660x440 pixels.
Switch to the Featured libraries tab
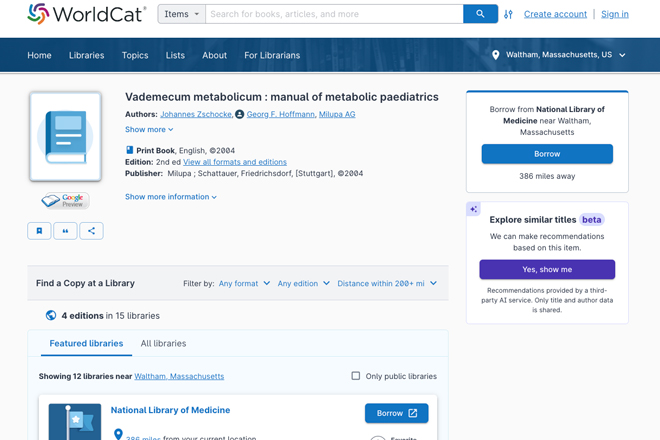click(x=86, y=343)
